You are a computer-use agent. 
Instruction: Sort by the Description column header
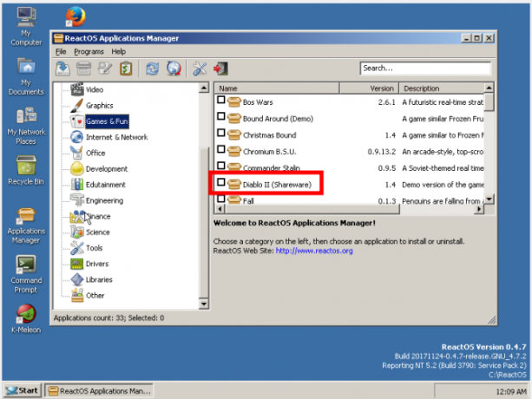pos(442,88)
